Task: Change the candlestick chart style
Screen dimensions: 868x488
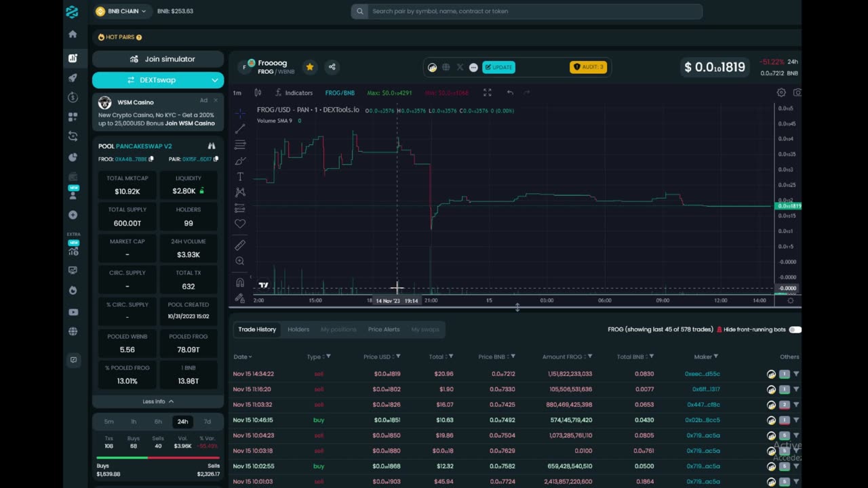Action: coord(258,92)
